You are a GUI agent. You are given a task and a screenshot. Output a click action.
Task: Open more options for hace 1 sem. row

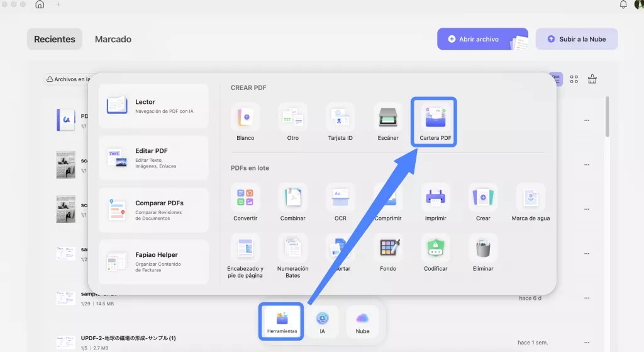coord(587,343)
